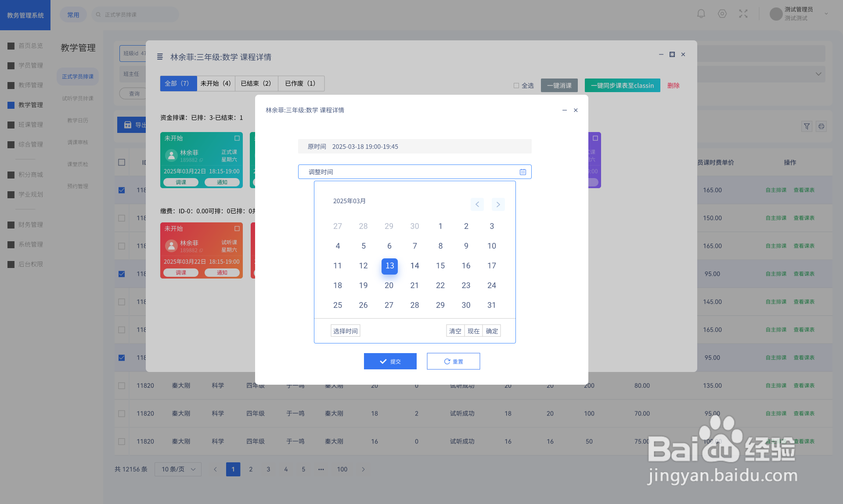The image size is (843, 504).
Task: Switch to the 未开始 (4) tab
Action: [215, 83]
